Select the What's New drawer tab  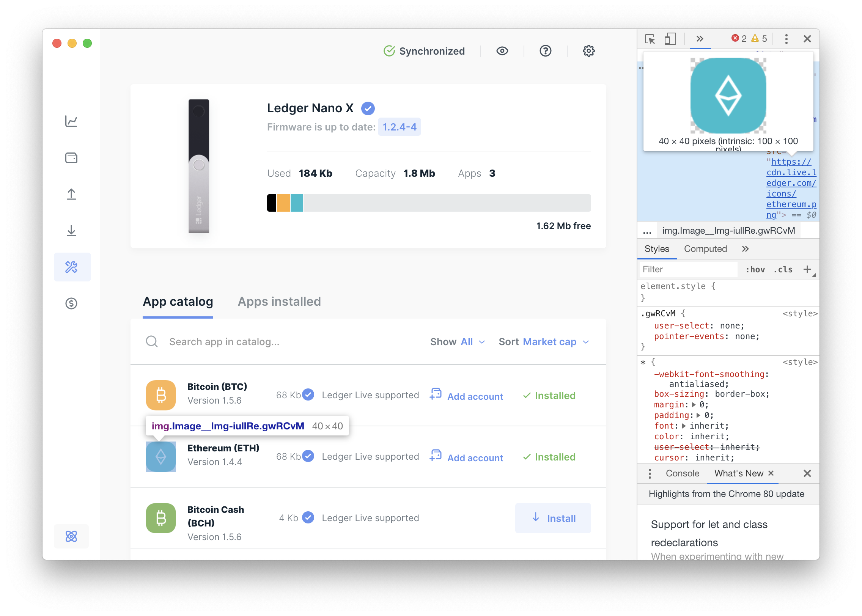click(x=738, y=473)
